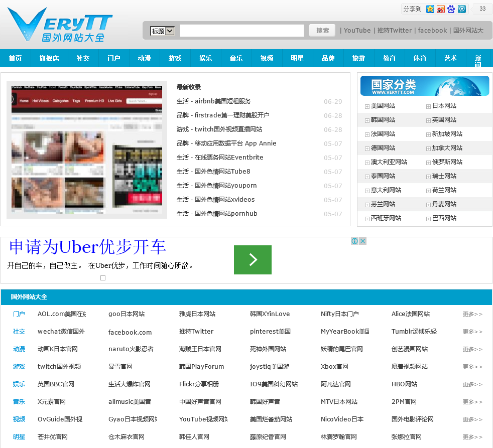The image size is (493, 448).
Task: Open the HBO网站 link
Action: [404, 384]
